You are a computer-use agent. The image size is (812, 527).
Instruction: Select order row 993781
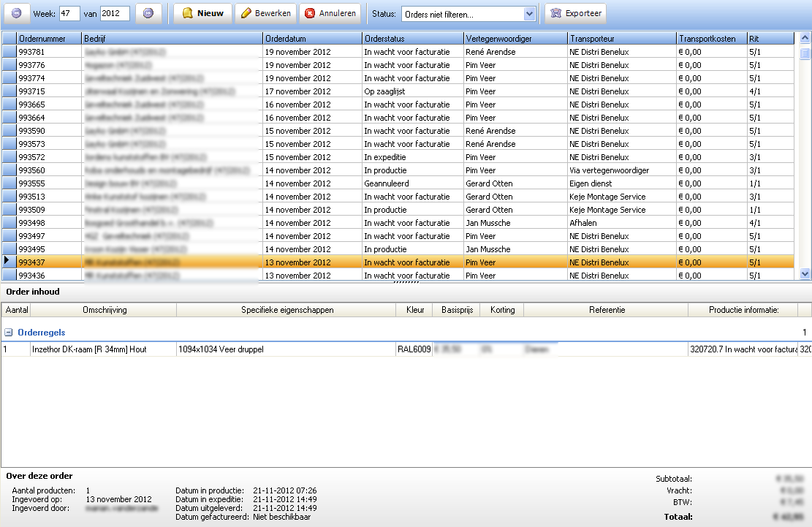48,52
